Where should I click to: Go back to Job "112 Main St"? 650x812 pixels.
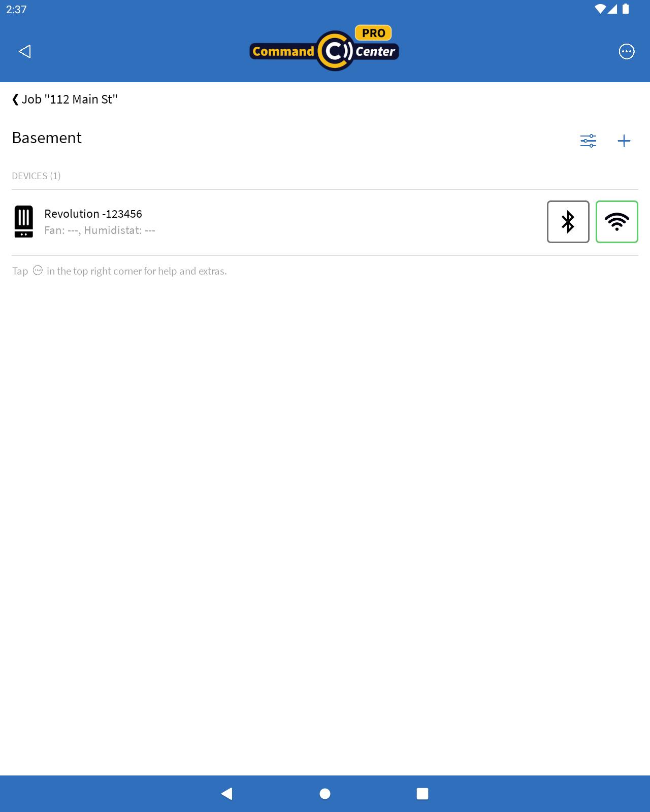(65, 99)
